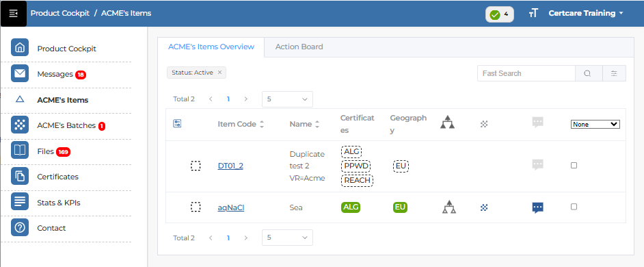Screen dimensions: 644x267
Task: Open top page size dropdown showing 5
Action: [x=287, y=99]
